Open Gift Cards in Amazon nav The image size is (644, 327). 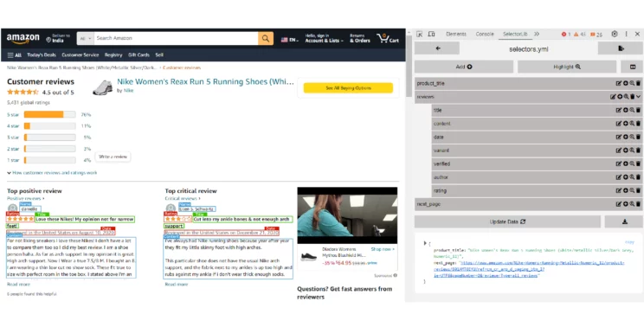(x=138, y=55)
